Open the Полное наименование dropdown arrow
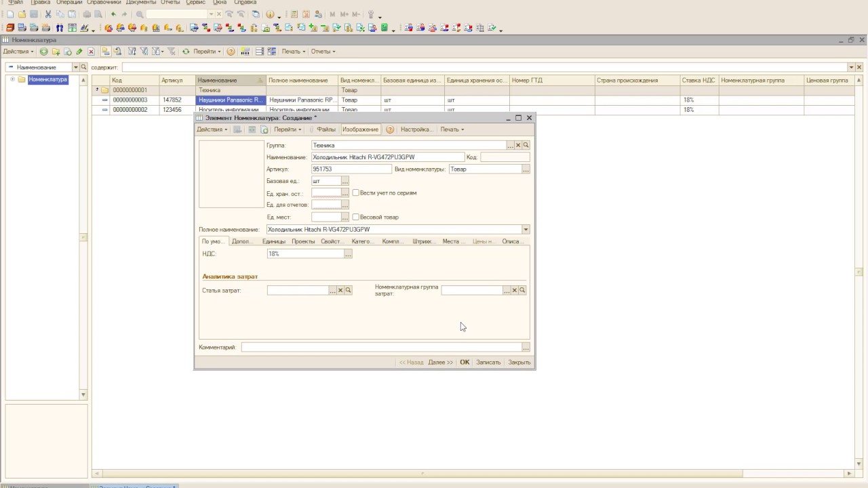This screenshot has height=488, width=868. pos(526,230)
